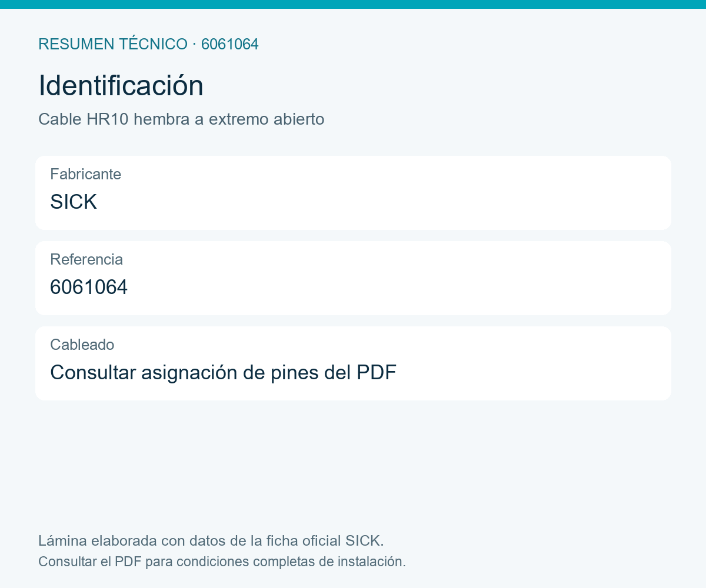Select the reference value '6061064' in card
Screen dimensions: 706x588
pos(89,287)
